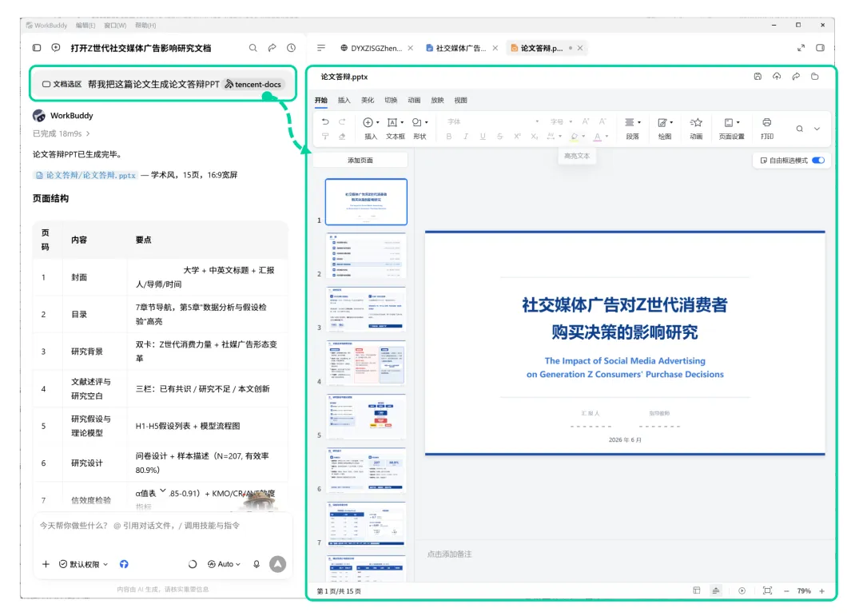Apply italic formatting
This screenshot has width=863, height=616.
pos(466,137)
